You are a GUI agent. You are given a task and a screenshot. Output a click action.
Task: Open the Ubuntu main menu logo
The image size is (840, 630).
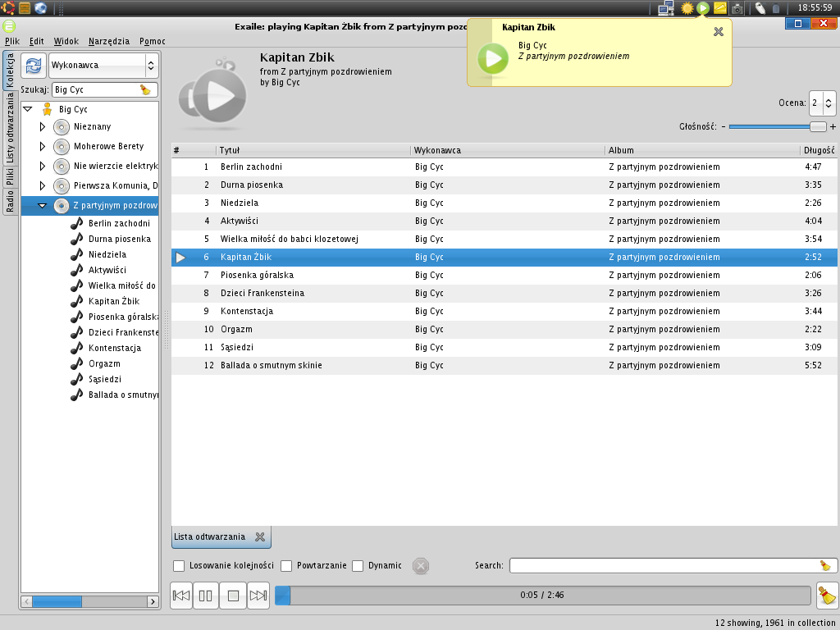click(x=8, y=8)
